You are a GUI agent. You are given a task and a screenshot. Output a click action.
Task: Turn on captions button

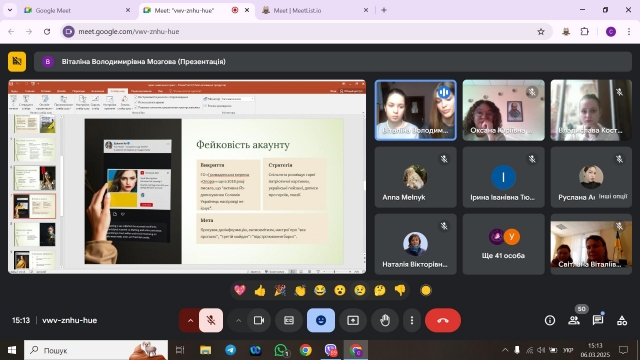pos(289,320)
